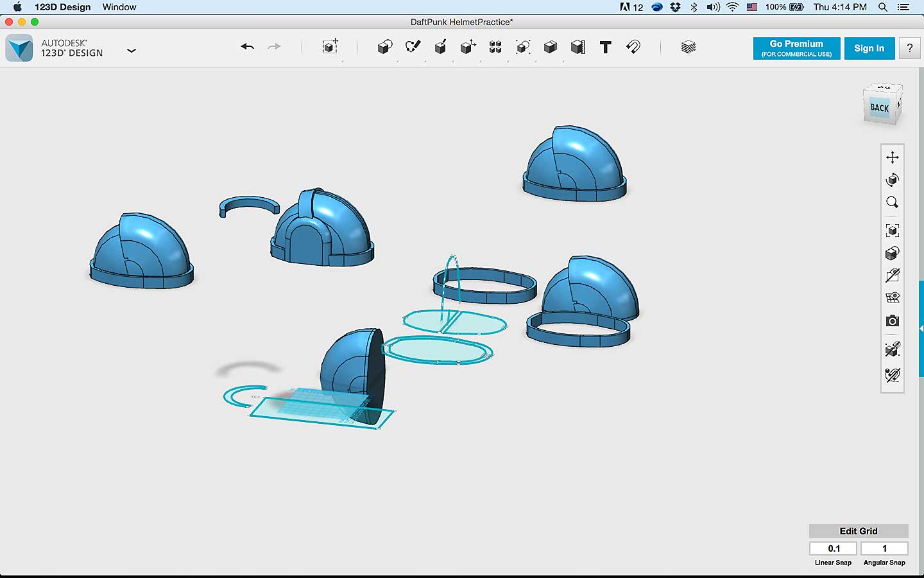Open the Pattern tool

point(495,47)
